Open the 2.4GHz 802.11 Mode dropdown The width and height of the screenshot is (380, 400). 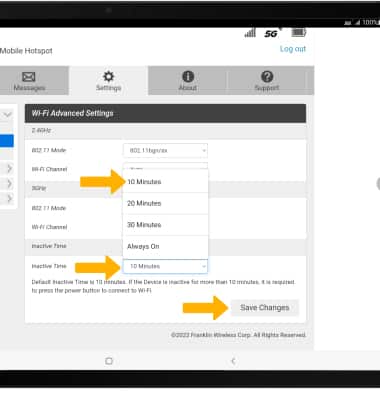(165, 150)
